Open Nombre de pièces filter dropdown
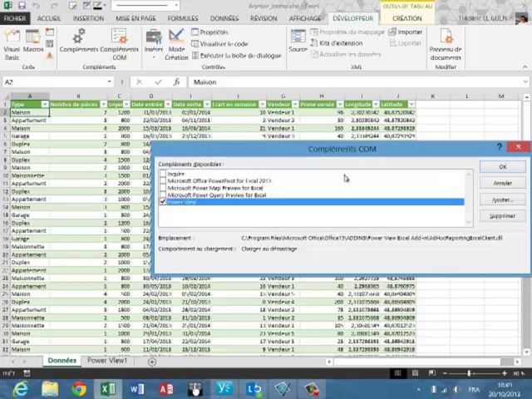 (103, 104)
